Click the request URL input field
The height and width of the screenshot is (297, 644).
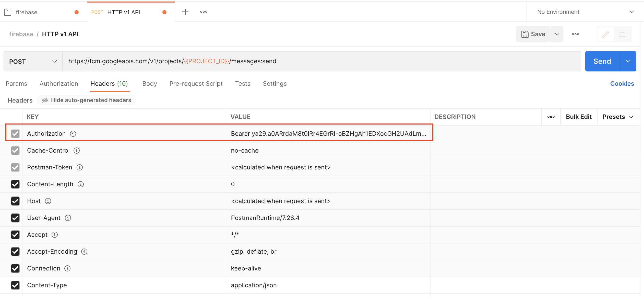click(321, 61)
